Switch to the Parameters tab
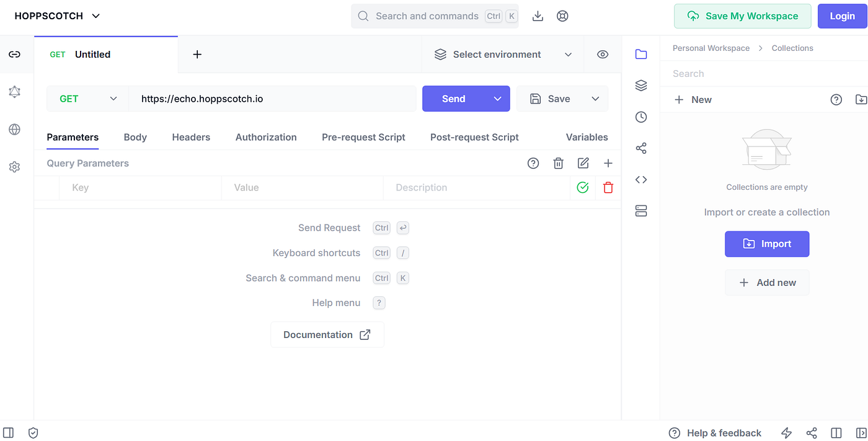The image size is (868, 441). pyautogui.click(x=73, y=137)
